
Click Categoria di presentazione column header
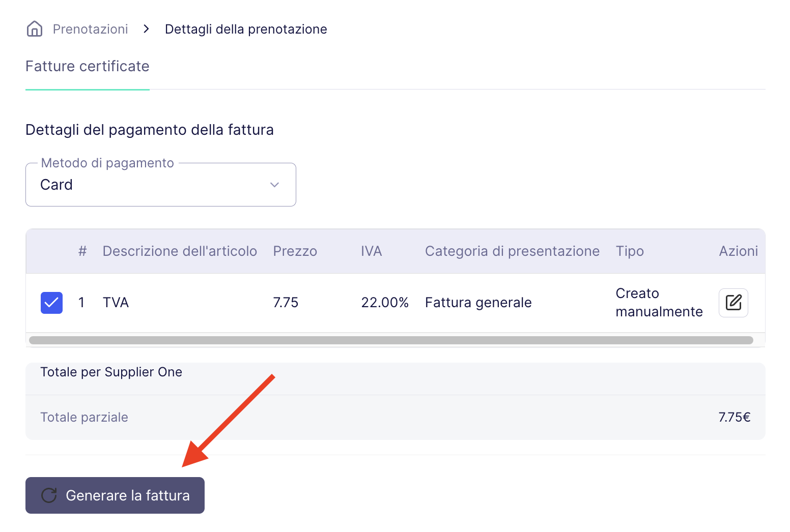pyautogui.click(x=512, y=251)
